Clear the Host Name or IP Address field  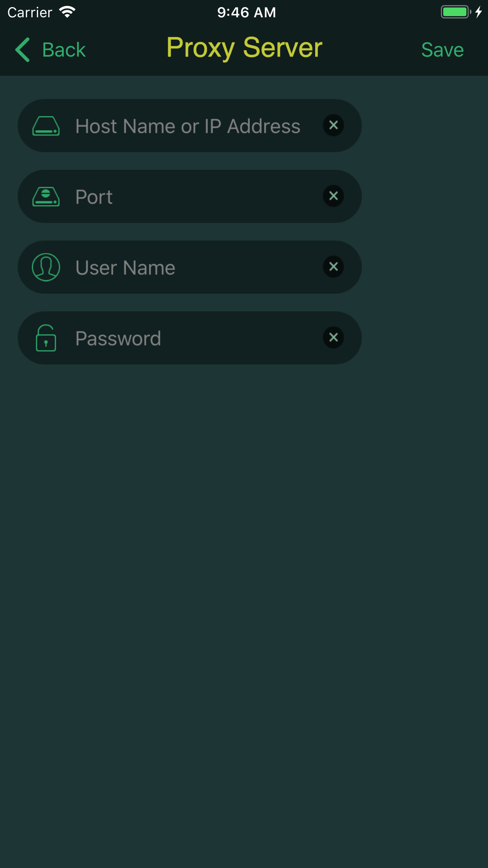333,125
